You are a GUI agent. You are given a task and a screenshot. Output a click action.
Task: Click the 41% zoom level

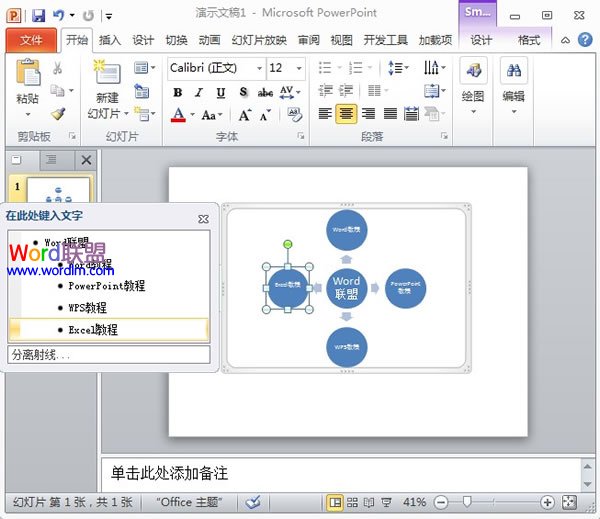click(414, 502)
